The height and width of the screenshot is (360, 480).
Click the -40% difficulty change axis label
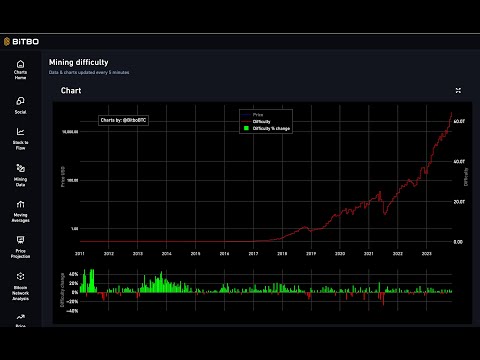(x=73, y=311)
